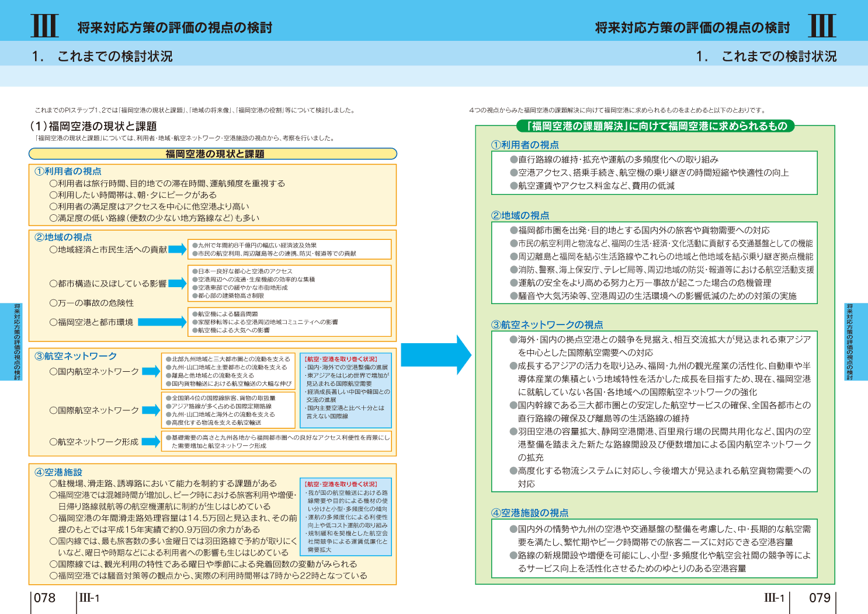868x614 pixels.
Task: Click the item 航空ネットワーク形成
Action: (x=94, y=442)
